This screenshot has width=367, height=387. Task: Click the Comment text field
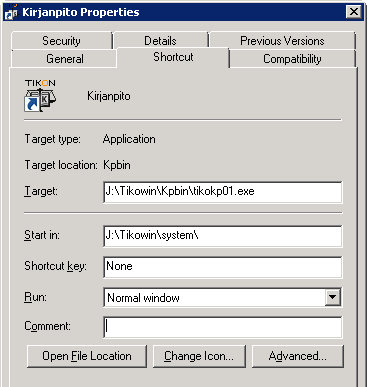pyautogui.click(x=223, y=327)
